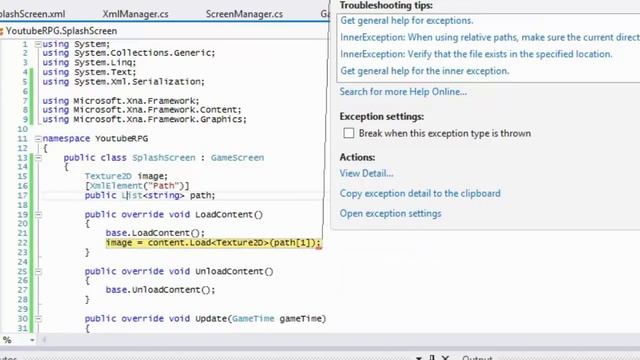
Task: Collapse the YoutubeRPG namespace block
Action: 38,138
